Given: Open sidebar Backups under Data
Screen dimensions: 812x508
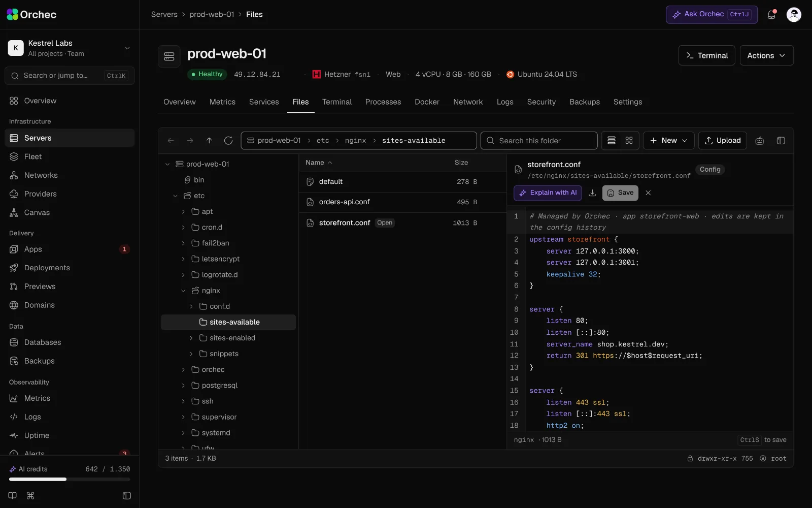Looking at the screenshot, I should coord(70,361).
